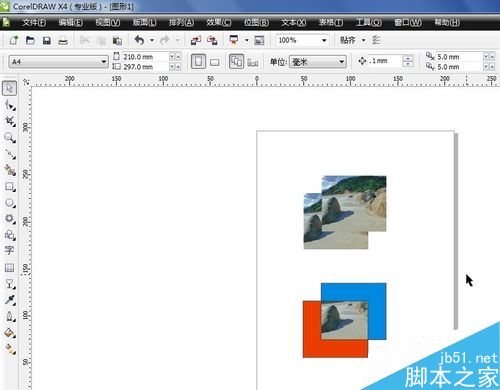Screen dimensions: 500x390
Task: Select the Rectangle tool
Action: tap(10, 186)
